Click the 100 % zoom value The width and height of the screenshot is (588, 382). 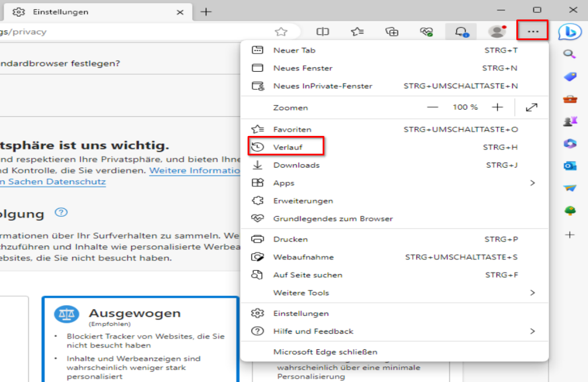(465, 107)
